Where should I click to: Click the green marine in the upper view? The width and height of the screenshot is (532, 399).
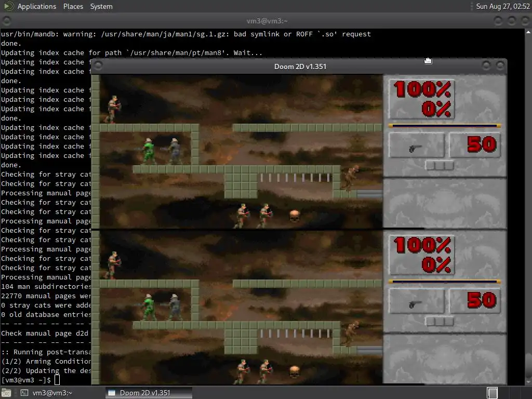point(148,151)
